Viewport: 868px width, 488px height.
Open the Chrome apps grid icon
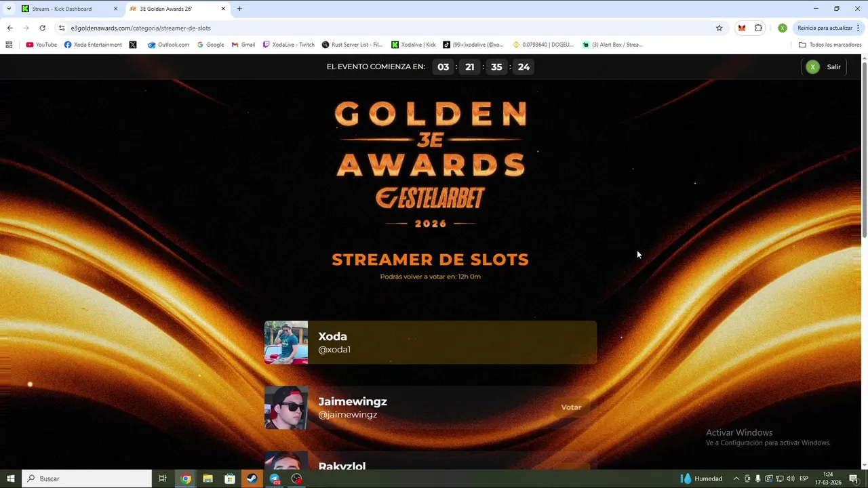click(x=9, y=45)
